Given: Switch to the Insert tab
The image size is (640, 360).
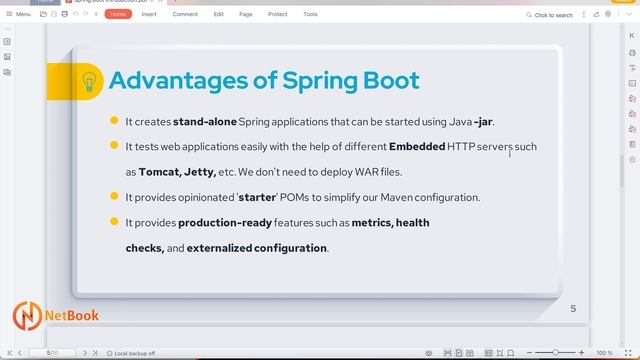Looking at the screenshot, I should pyautogui.click(x=149, y=14).
